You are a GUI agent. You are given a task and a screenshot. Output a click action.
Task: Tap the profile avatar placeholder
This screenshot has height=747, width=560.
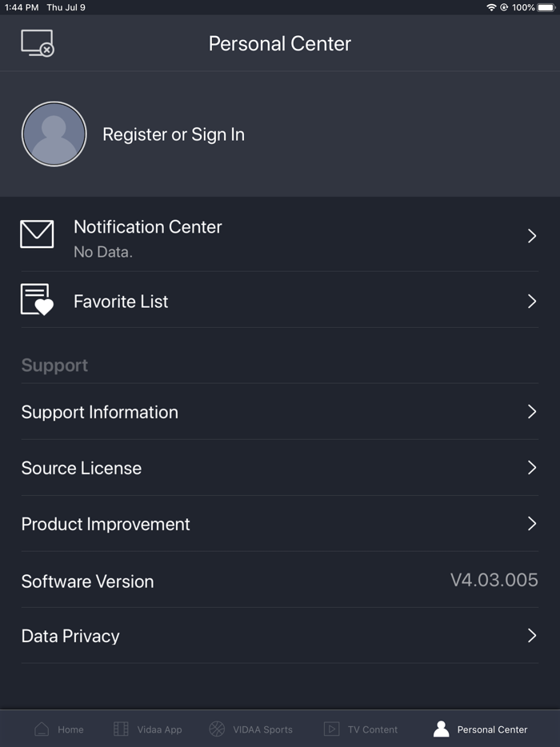[x=54, y=134]
